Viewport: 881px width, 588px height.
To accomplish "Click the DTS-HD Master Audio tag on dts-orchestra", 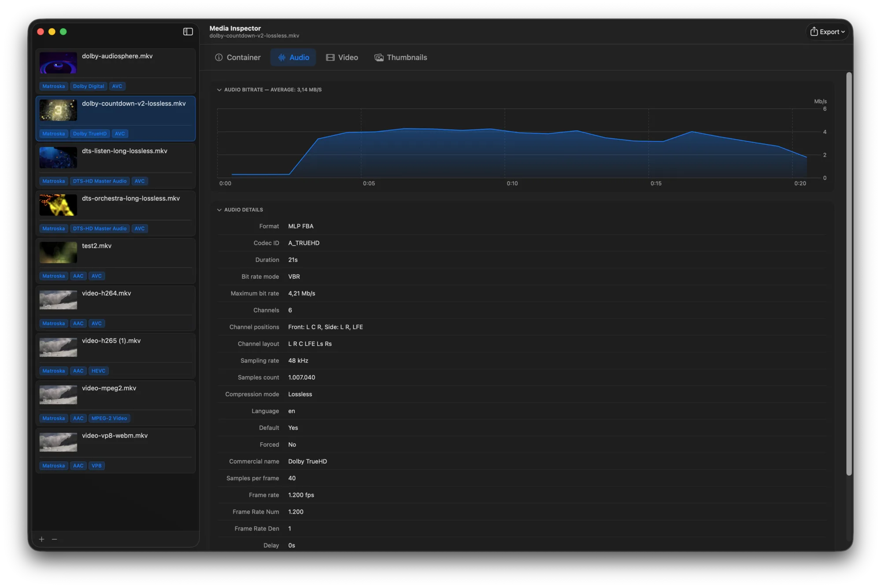I will click(100, 229).
